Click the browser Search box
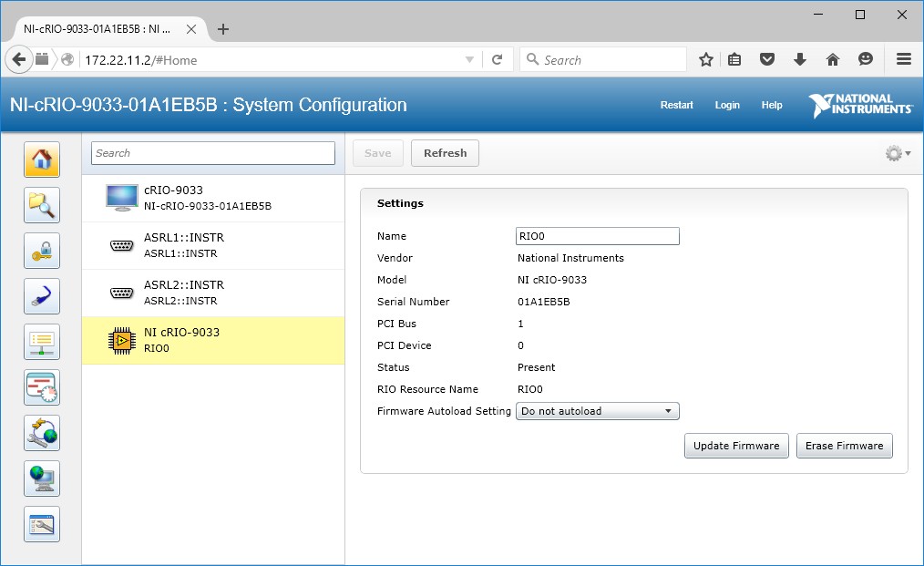Viewport: 924px width, 566px height. click(603, 59)
